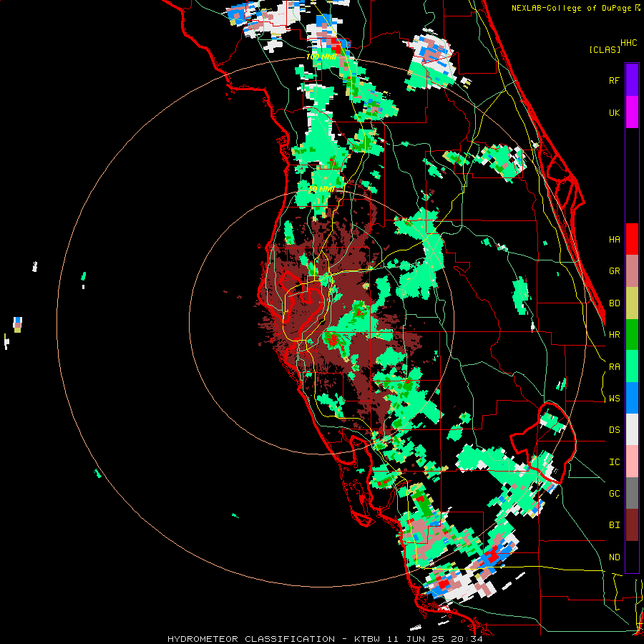This screenshot has width=644, height=644.
Task: Click the 'RA' legend label
Action: tap(614, 367)
